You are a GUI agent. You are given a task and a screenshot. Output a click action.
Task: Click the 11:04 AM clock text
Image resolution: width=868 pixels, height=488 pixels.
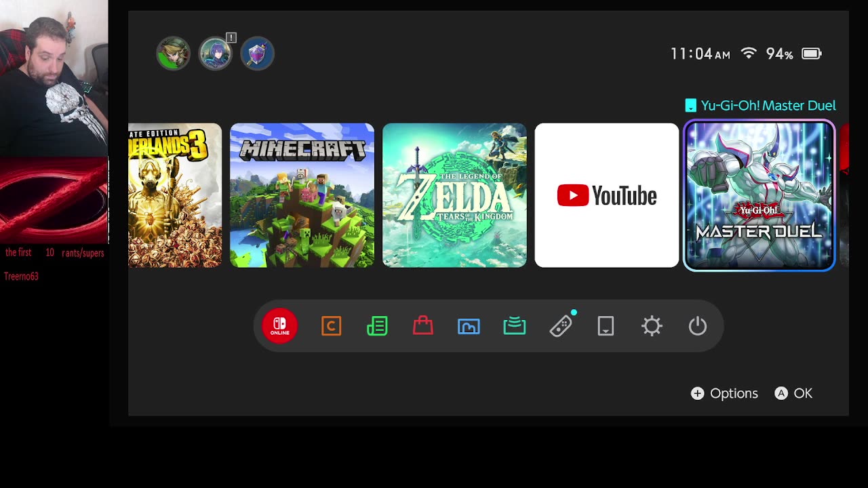point(701,54)
